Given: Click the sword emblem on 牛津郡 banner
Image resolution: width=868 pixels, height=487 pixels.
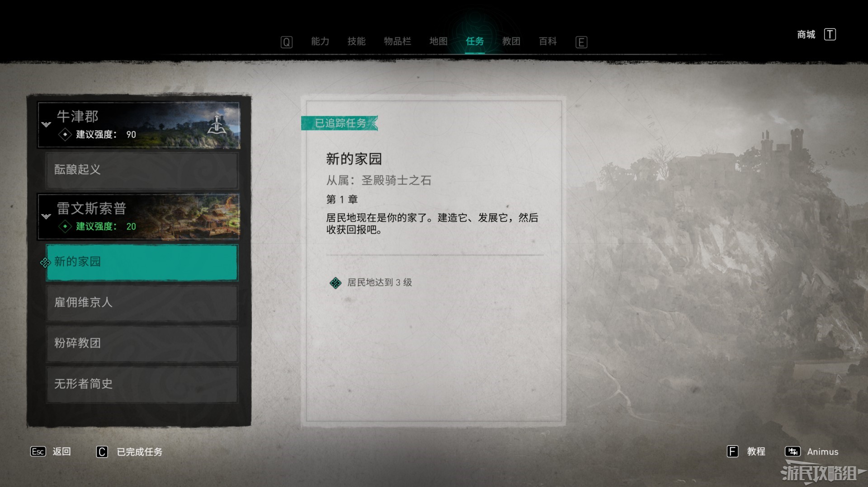Looking at the screenshot, I should click(x=217, y=125).
